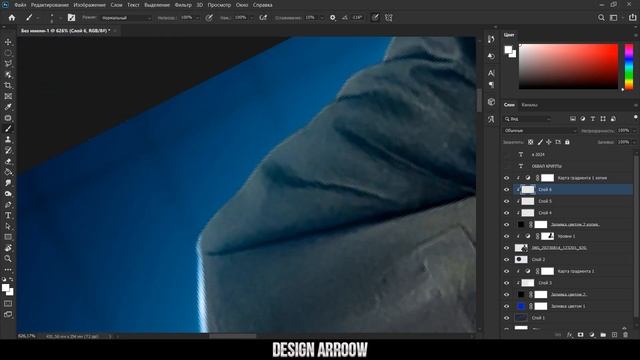Open the Фильтр menu
Viewport: 640px width, 360px height.
coord(182,5)
